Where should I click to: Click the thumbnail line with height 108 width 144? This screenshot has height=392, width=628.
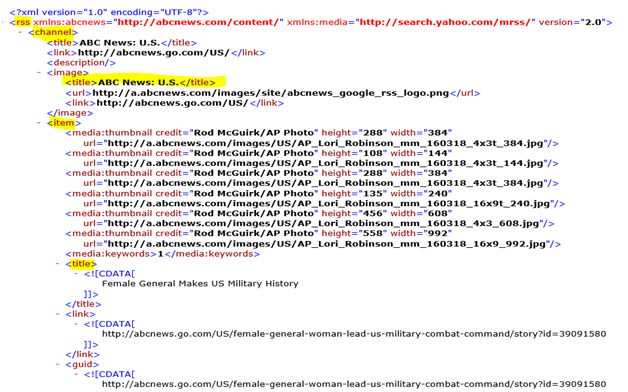259,153
